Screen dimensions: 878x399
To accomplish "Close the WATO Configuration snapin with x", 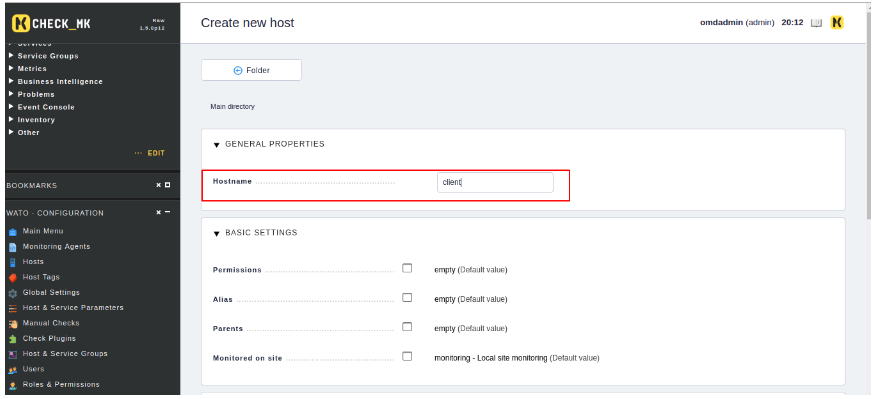I will [x=158, y=213].
